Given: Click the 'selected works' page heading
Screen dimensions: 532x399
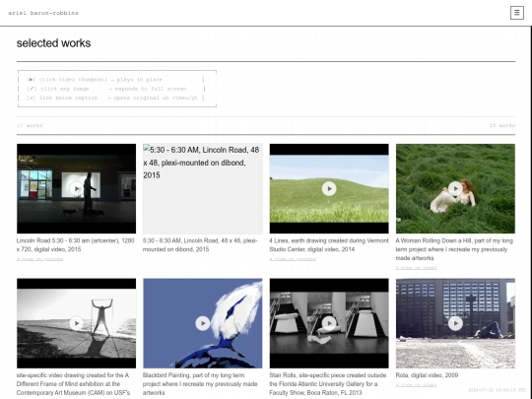Looking at the screenshot, I should coord(53,43).
